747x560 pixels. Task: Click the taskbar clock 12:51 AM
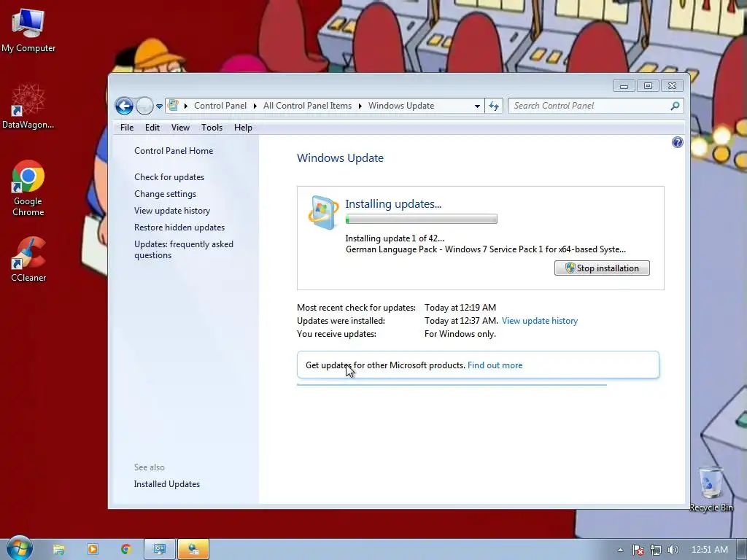709,550
